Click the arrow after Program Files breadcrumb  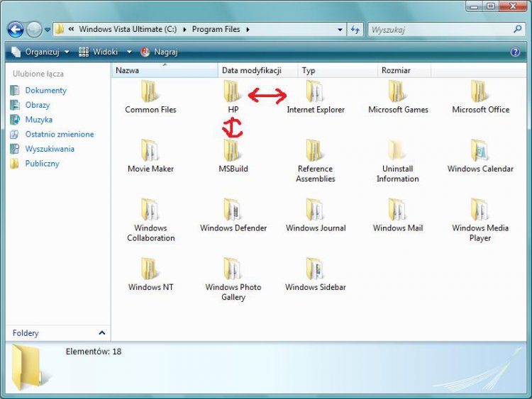[x=248, y=30]
